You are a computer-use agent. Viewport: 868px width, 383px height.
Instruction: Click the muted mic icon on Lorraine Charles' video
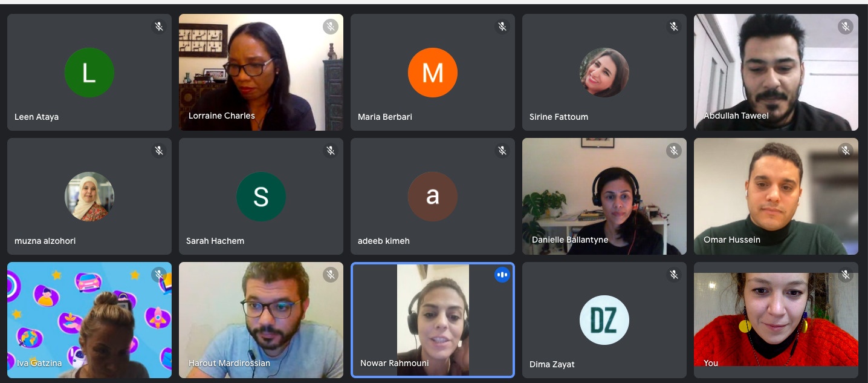tap(330, 27)
